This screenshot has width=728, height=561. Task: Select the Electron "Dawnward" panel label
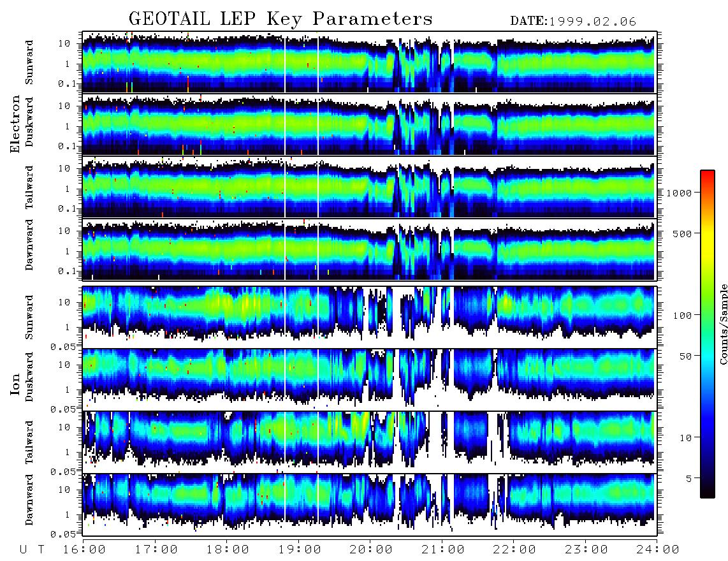pyautogui.click(x=29, y=245)
